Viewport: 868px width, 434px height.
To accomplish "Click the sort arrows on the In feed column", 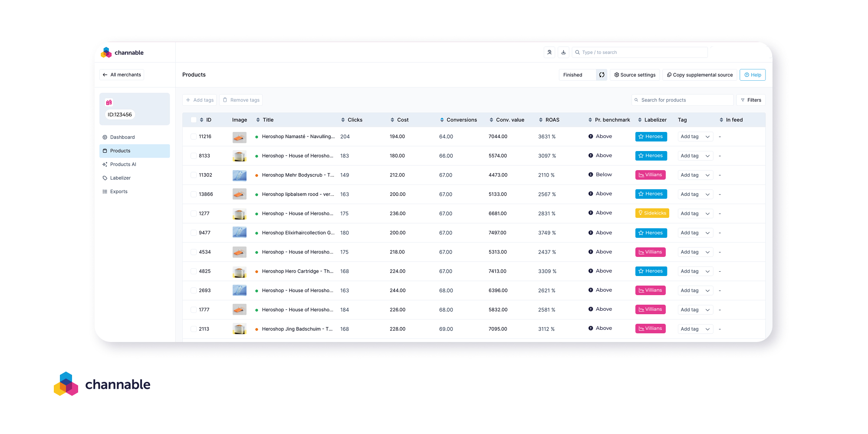I will point(721,120).
